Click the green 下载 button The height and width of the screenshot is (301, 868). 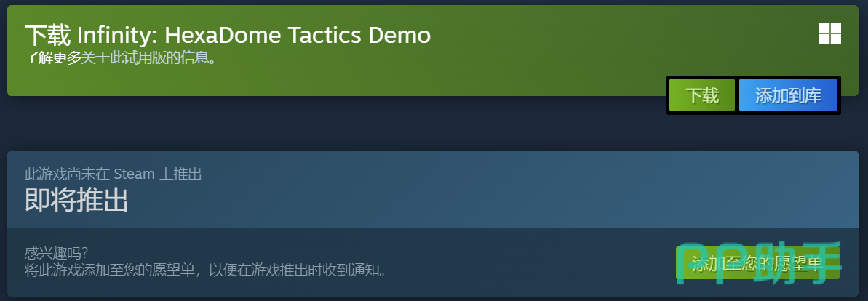702,95
